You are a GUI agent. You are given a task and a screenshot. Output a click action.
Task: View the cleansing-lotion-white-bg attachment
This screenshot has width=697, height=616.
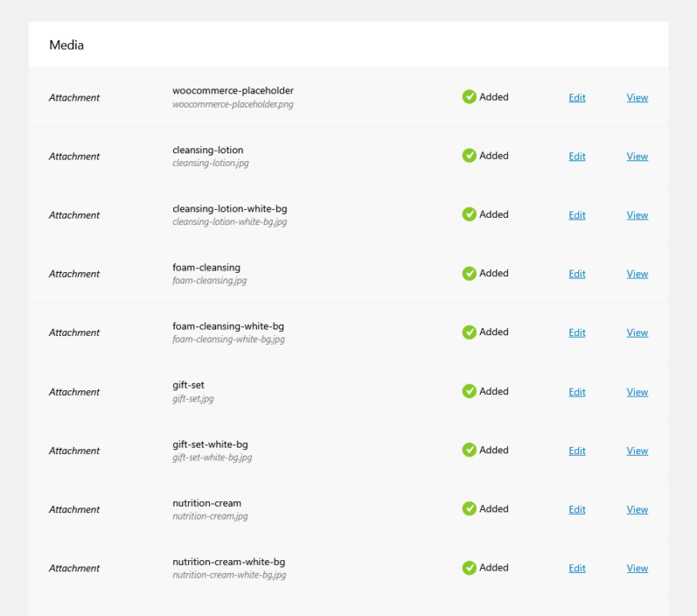(x=638, y=215)
